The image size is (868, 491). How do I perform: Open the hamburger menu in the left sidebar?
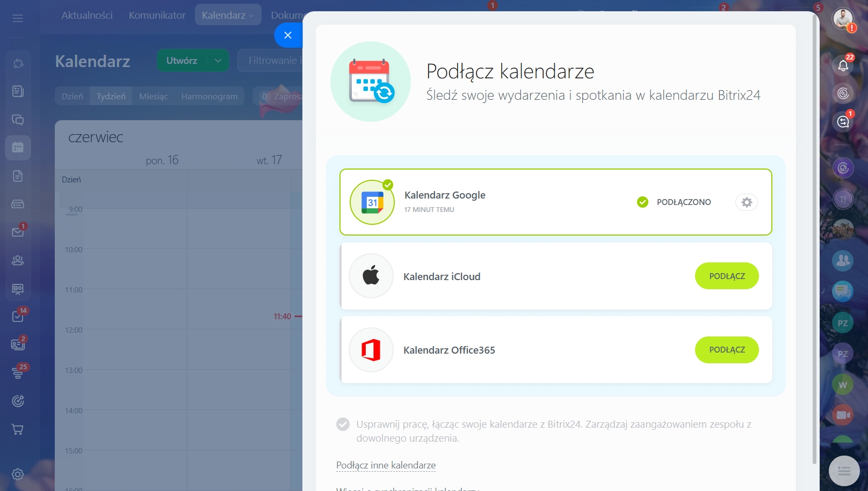pos(18,18)
